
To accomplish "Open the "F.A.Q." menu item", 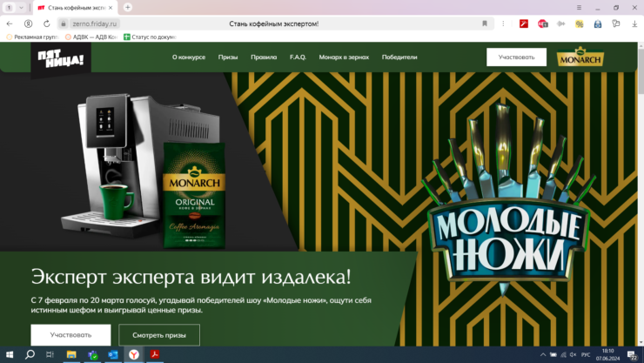I will [298, 57].
